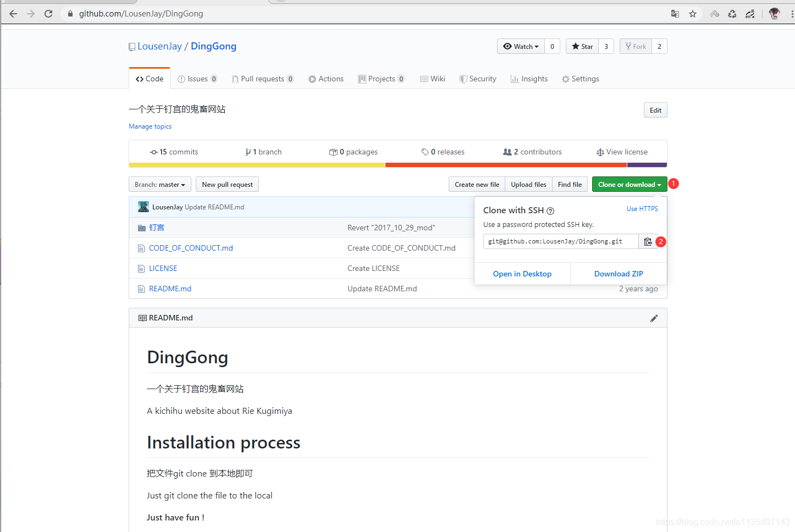Open the Actions tab

coord(326,79)
